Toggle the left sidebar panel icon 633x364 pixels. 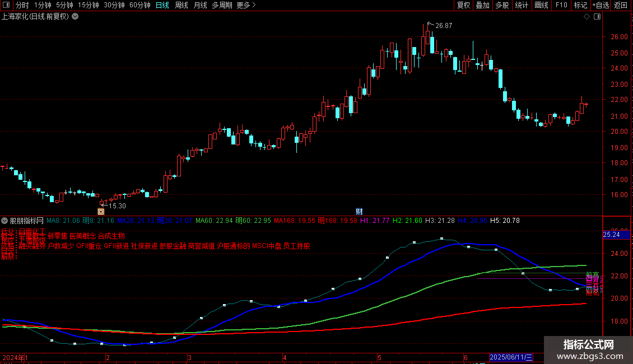[6, 5]
